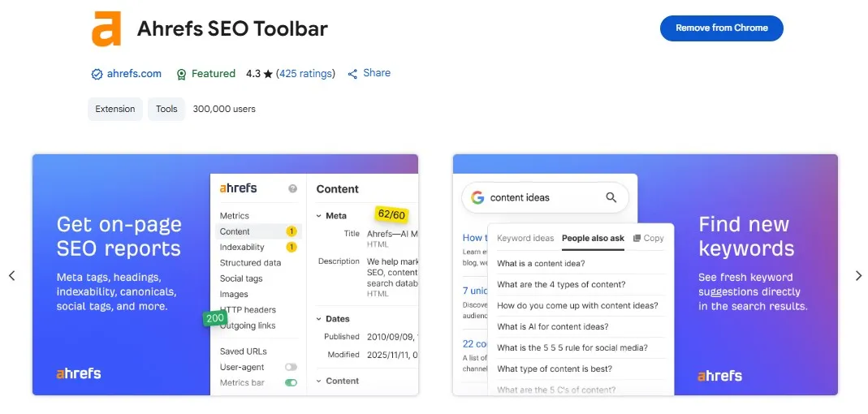Click the magnifier in Google search box
The height and width of the screenshot is (414, 868).
click(x=611, y=197)
